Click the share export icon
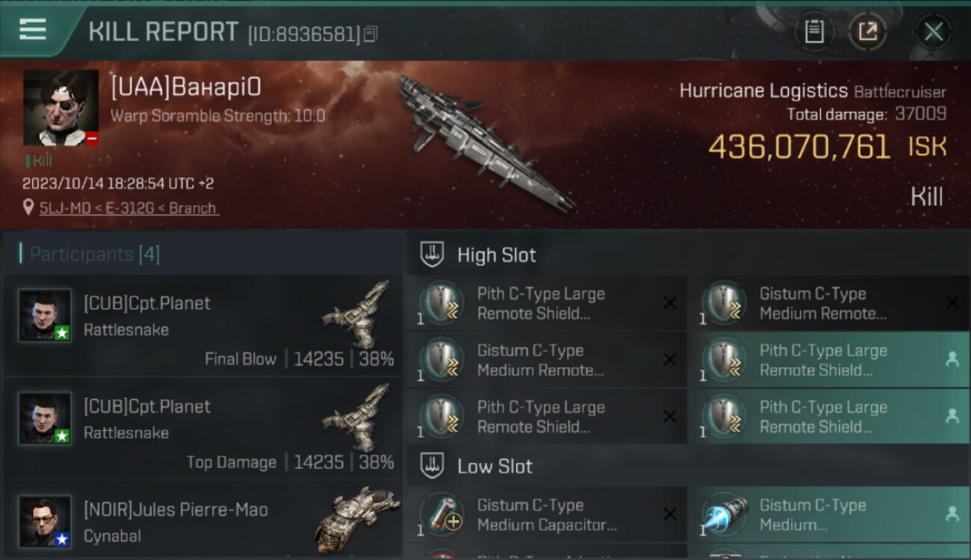The height and width of the screenshot is (560, 971). 867,31
